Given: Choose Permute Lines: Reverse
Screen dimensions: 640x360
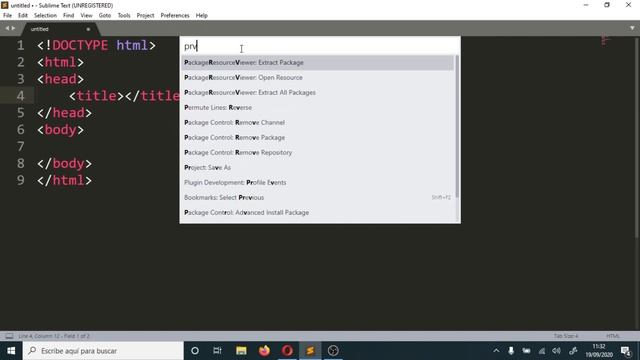Looking at the screenshot, I should (x=318, y=108).
